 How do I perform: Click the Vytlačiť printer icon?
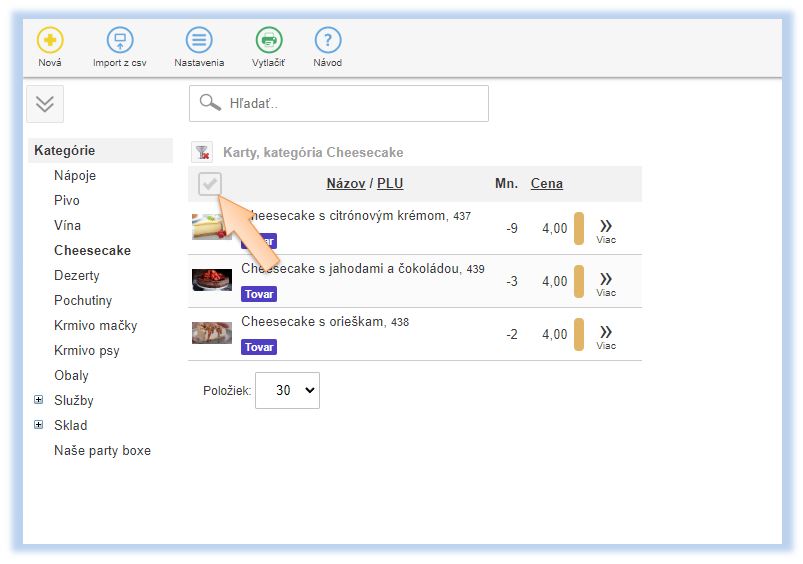click(268, 41)
